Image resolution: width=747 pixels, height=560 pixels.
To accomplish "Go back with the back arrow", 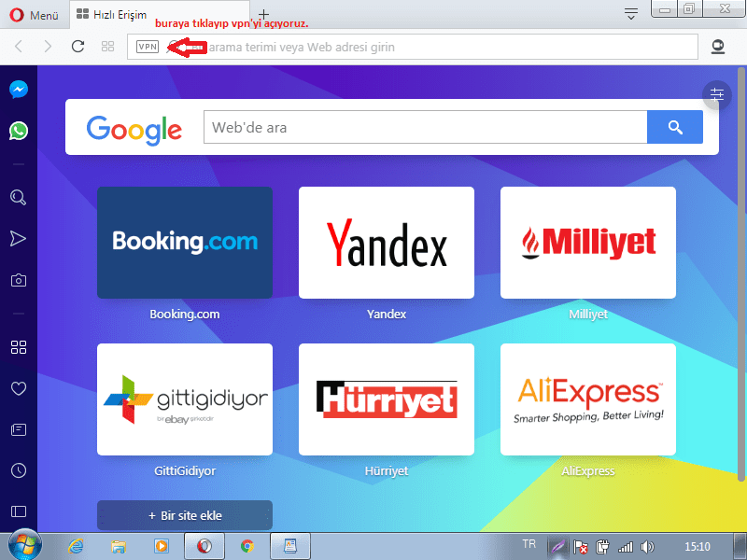I will pyautogui.click(x=19, y=46).
